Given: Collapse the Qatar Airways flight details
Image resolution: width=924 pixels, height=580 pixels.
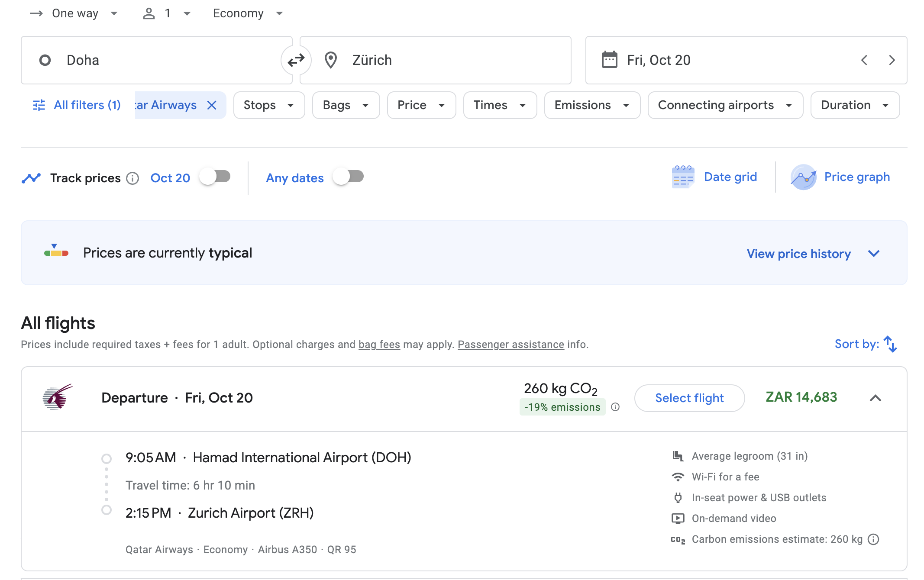Looking at the screenshot, I should pyautogui.click(x=876, y=398).
